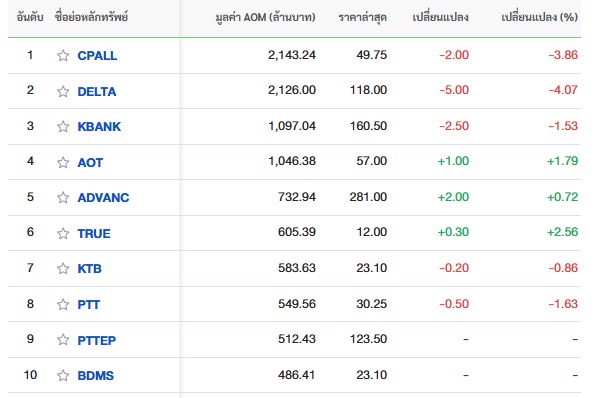
Task: Click the ชื่อย่อหลักทรัพย์ column header
Action: tap(91, 17)
